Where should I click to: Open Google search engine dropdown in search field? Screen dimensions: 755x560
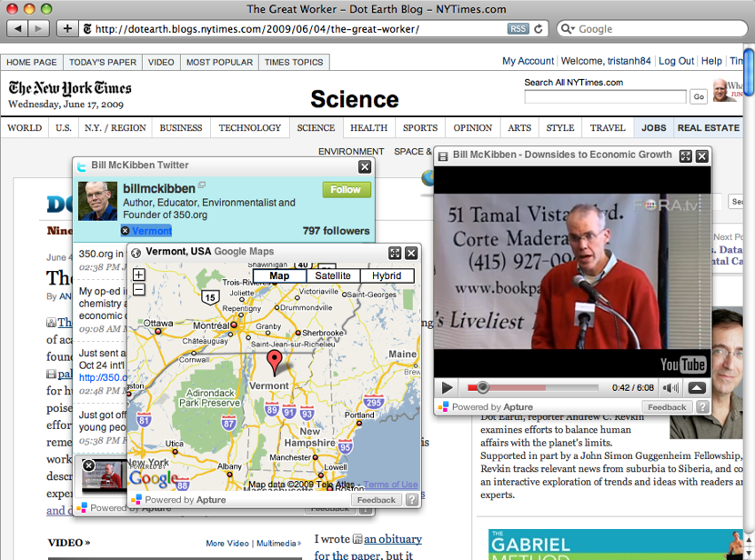point(568,29)
